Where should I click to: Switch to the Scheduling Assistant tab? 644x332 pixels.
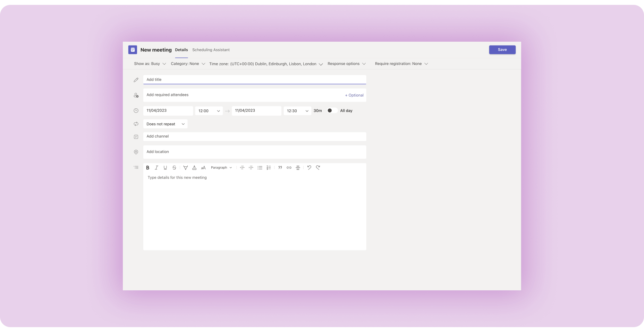tap(211, 50)
